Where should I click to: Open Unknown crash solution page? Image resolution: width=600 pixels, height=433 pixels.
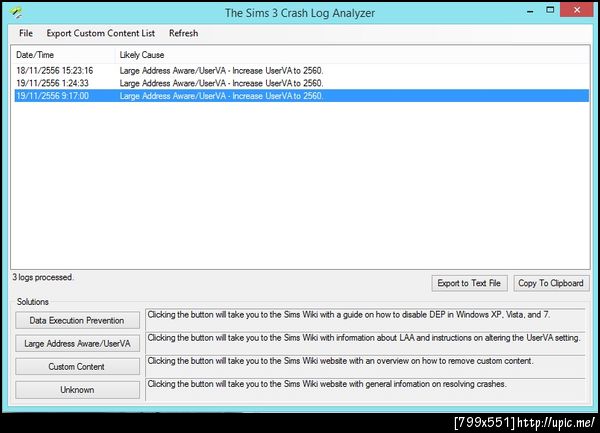(x=77, y=389)
